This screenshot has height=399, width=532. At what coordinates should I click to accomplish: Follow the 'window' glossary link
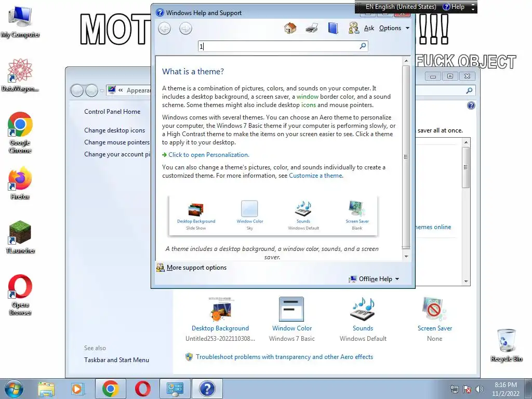[308, 97]
